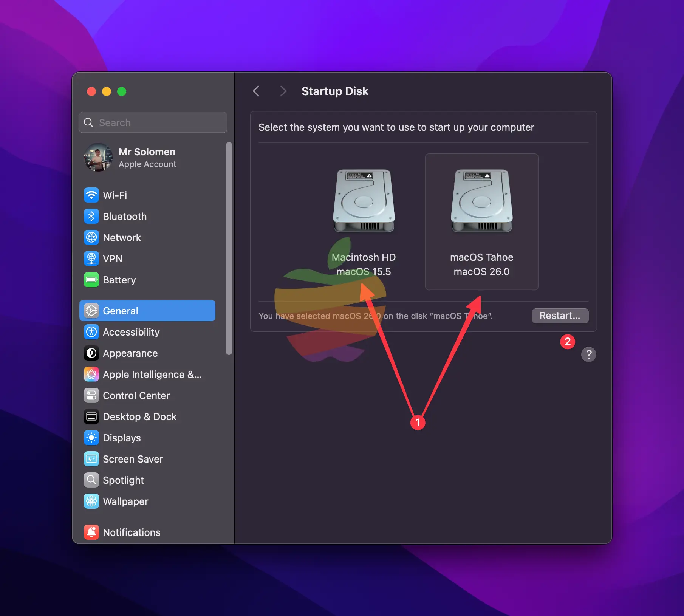Open Displays settings label

point(122,438)
